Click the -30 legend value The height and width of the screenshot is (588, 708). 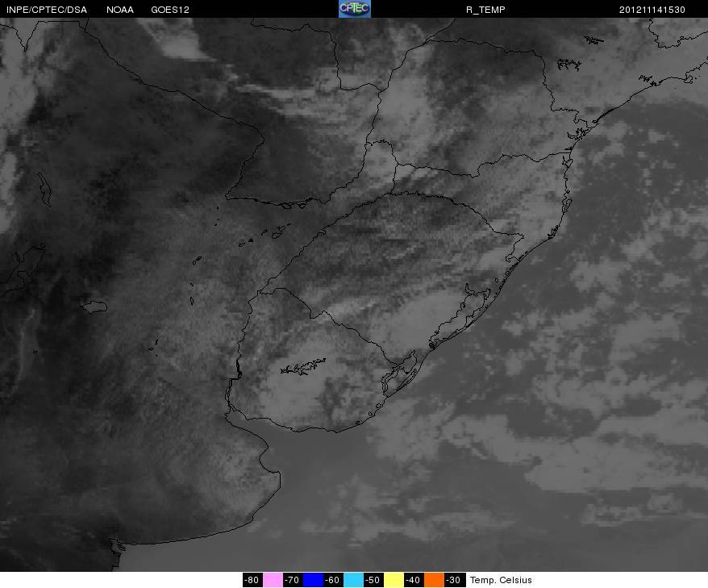[454, 580]
